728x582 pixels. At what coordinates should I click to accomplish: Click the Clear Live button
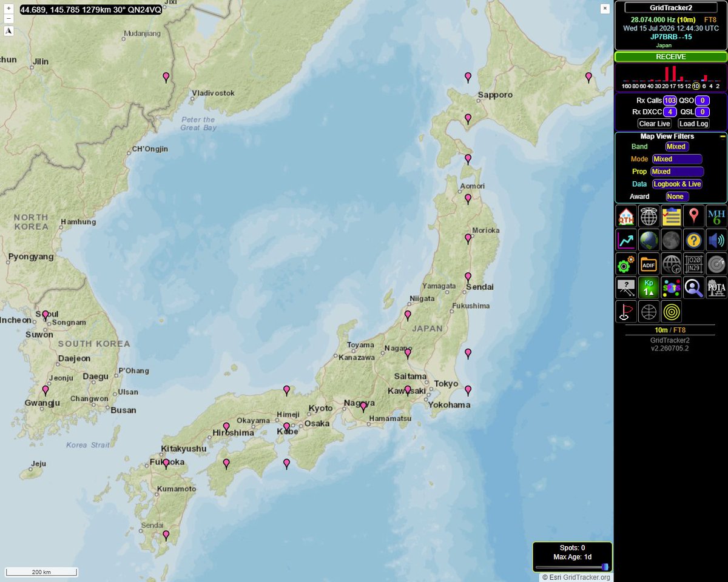pos(654,124)
